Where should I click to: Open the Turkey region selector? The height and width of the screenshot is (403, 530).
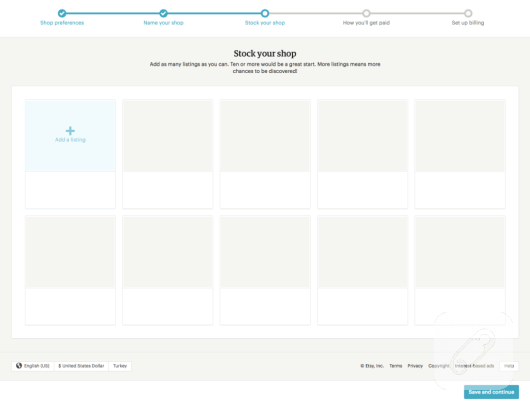[x=120, y=366]
